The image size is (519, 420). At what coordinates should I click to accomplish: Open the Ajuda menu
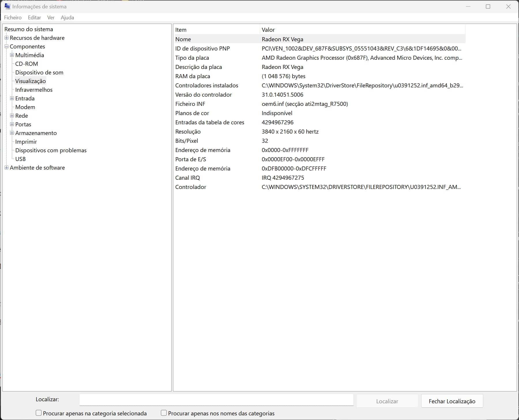click(x=67, y=18)
